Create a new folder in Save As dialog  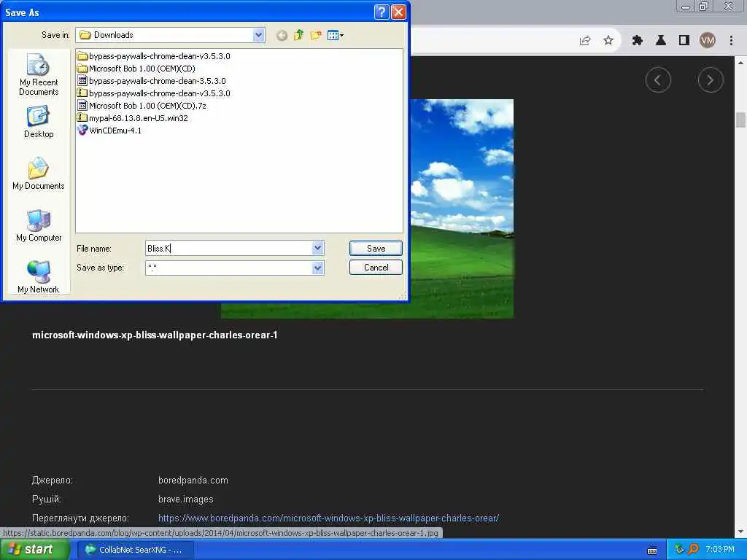(315, 35)
